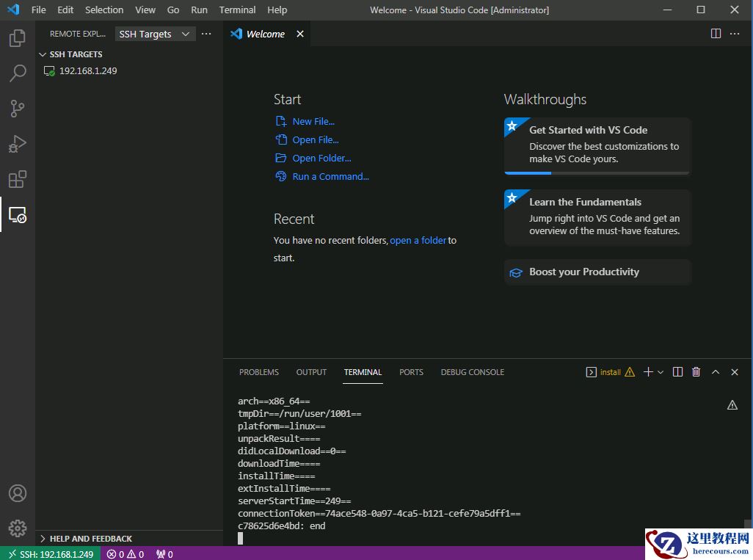Switch to the OUTPUT panel tab
Viewport: 753px width, 560px height.
(311, 372)
